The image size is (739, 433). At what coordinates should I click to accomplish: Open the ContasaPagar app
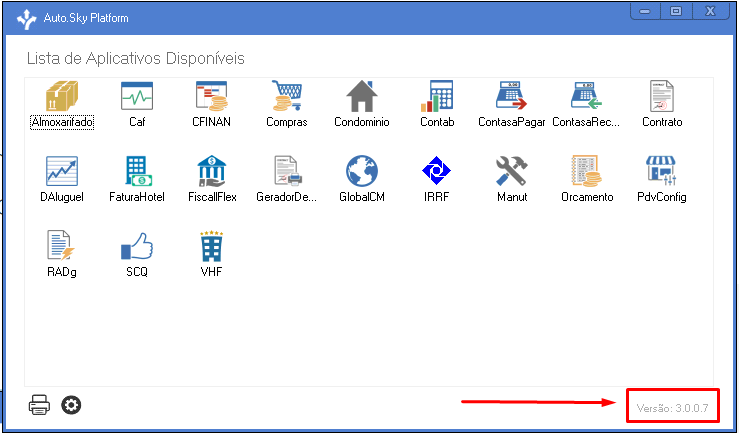coord(512,96)
